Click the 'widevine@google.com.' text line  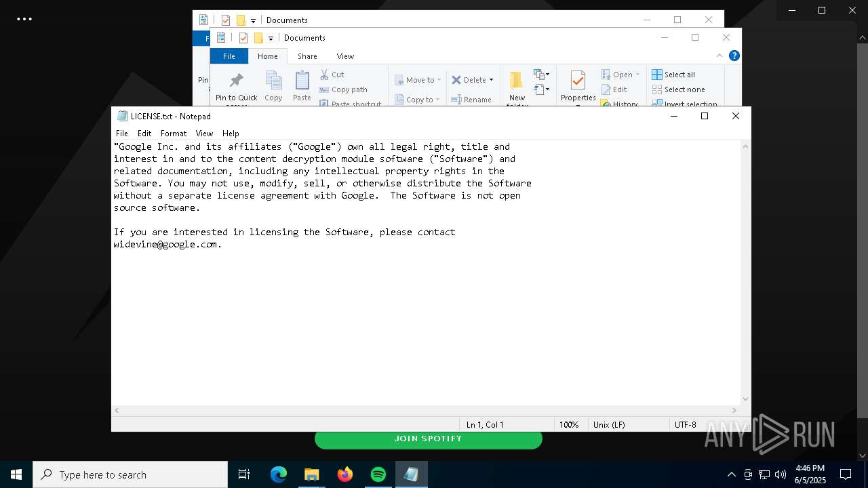pos(167,244)
